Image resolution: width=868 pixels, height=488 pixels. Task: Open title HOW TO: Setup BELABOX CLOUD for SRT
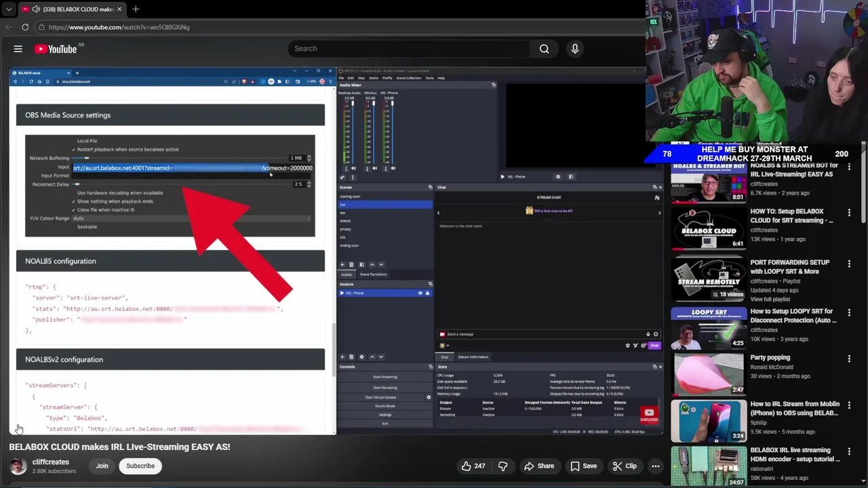(792, 216)
